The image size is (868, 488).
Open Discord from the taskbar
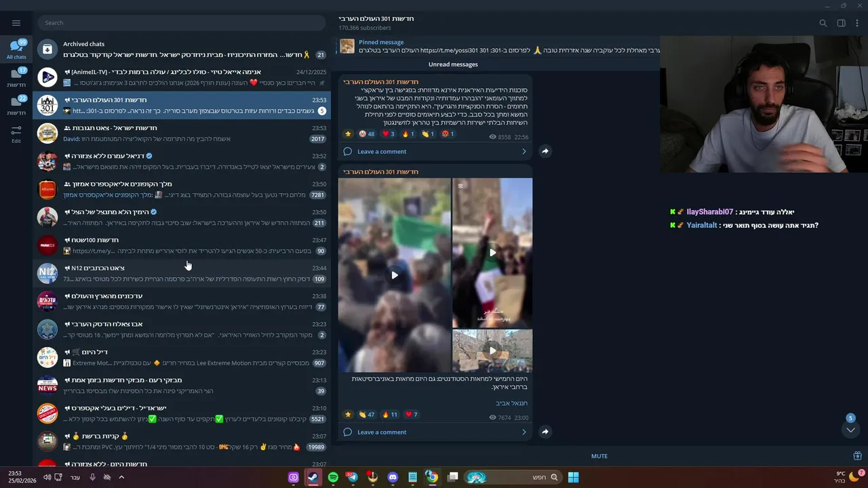click(393, 477)
